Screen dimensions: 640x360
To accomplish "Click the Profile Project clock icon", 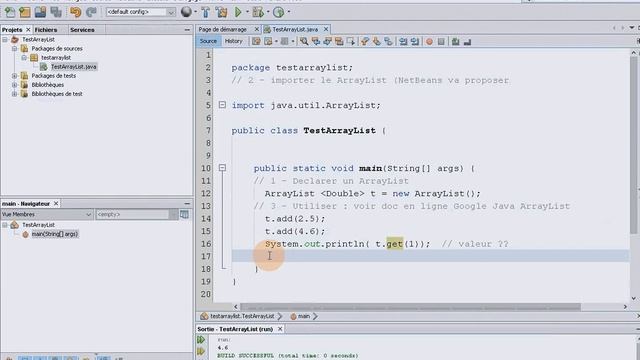I will [279, 12].
